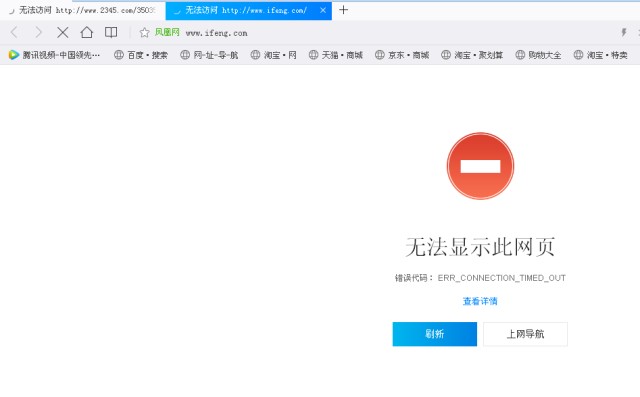Go forward with the forward arrow
Viewport: 640px width, 397px height.
click(x=38, y=32)
